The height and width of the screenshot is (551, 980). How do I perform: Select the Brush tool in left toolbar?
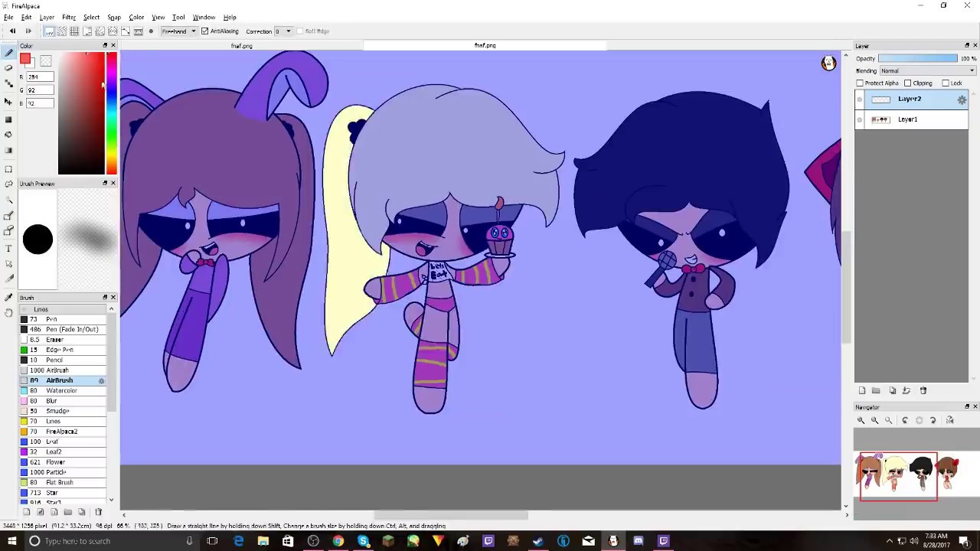click(x=8, y=52)
